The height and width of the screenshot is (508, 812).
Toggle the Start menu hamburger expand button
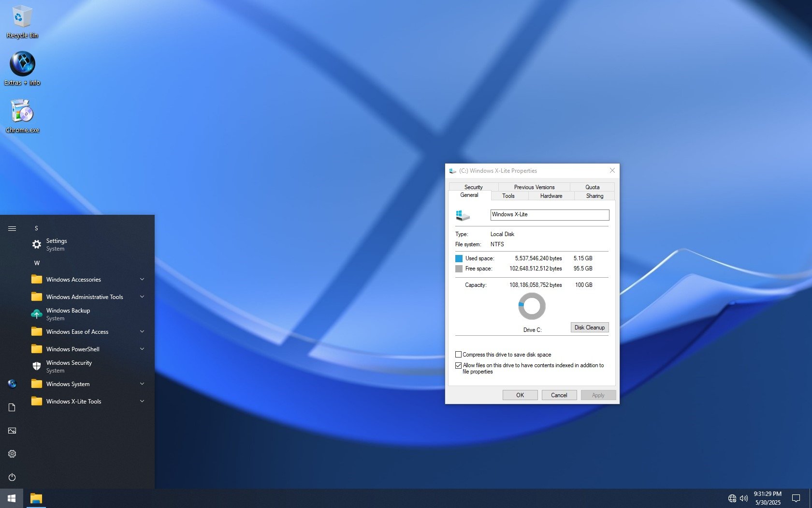pyautogui.click(x=12, y=228)
